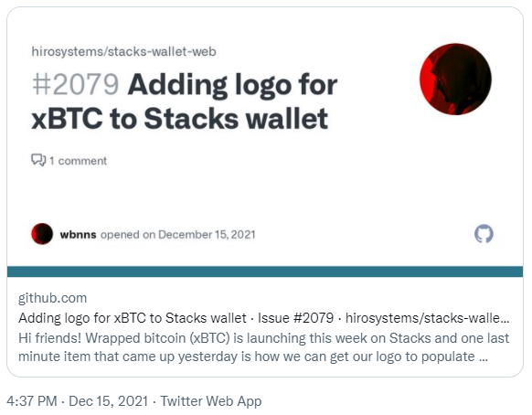The height and width of the screenshot is (415, 532).
Task: Click the small wbnns avatar icon
Action: pyautogui.click(x=42, y=234)
